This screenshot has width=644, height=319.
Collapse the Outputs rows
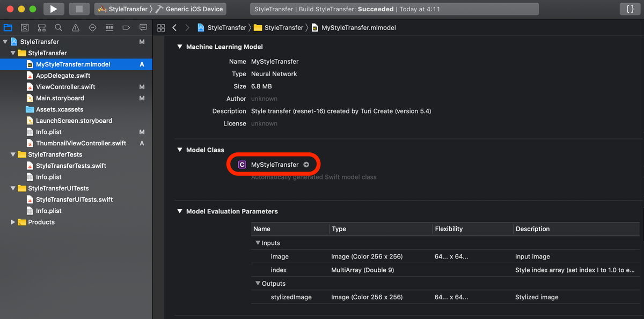click(x=258, y=284)
